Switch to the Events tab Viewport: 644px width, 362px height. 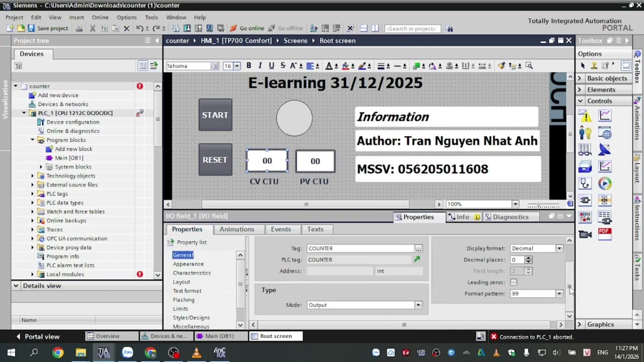click(x=281, y=229)
